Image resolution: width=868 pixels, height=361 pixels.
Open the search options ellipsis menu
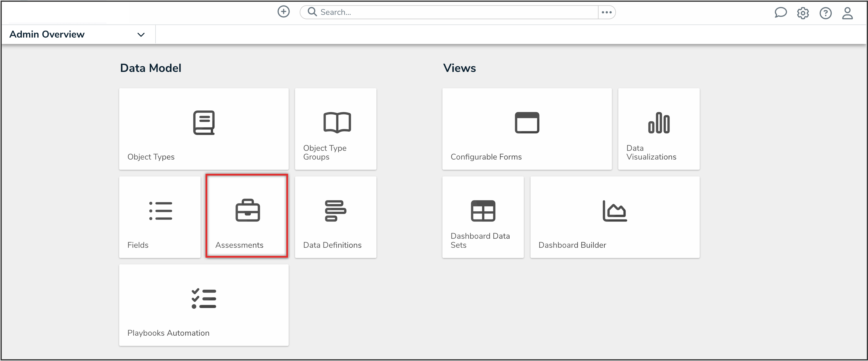pos(606,12)
